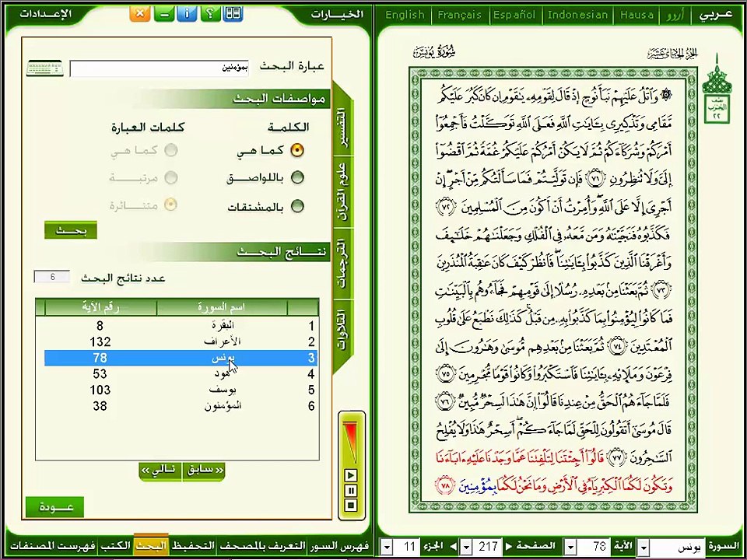
Task: Go to previous page with arrow beside الجزء
Action: click(x=453, y=546)
